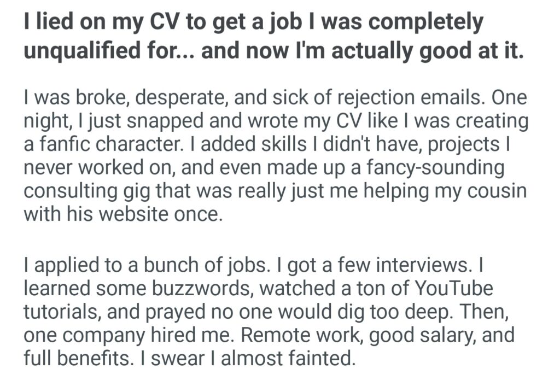Click the word "YouTube" in the second paragraph
The image size is (560, 392).
click(447, 288)
